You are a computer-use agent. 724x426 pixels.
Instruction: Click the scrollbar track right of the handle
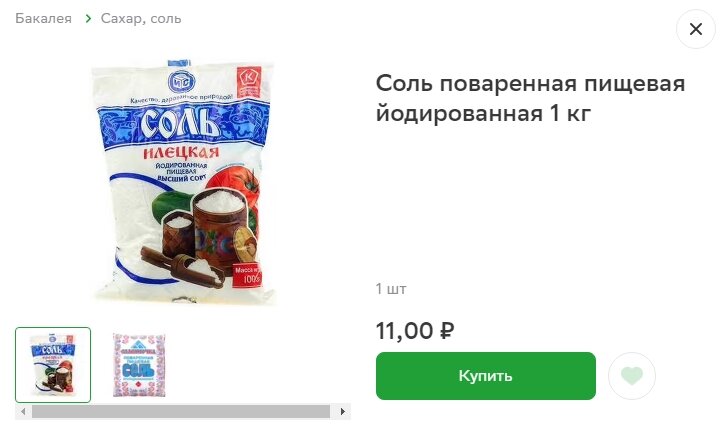(332, 411)
